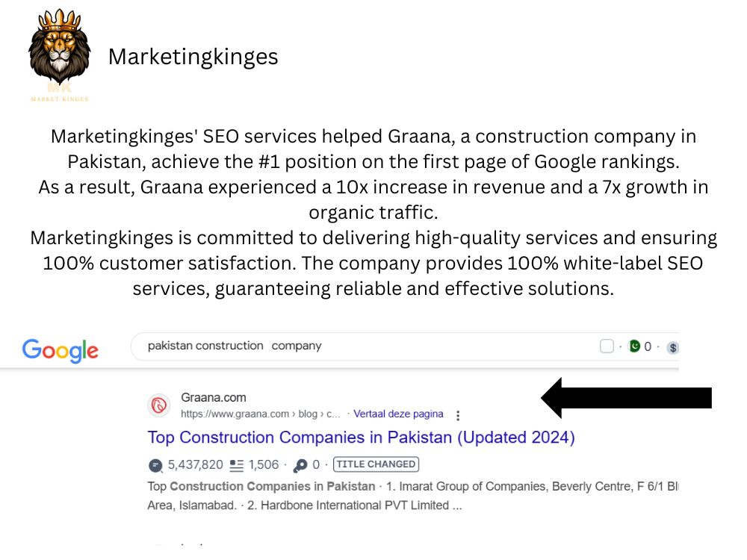
Task: Click the speech bubble icon beside 5,437,820
Action: click(x=156, y=465)
